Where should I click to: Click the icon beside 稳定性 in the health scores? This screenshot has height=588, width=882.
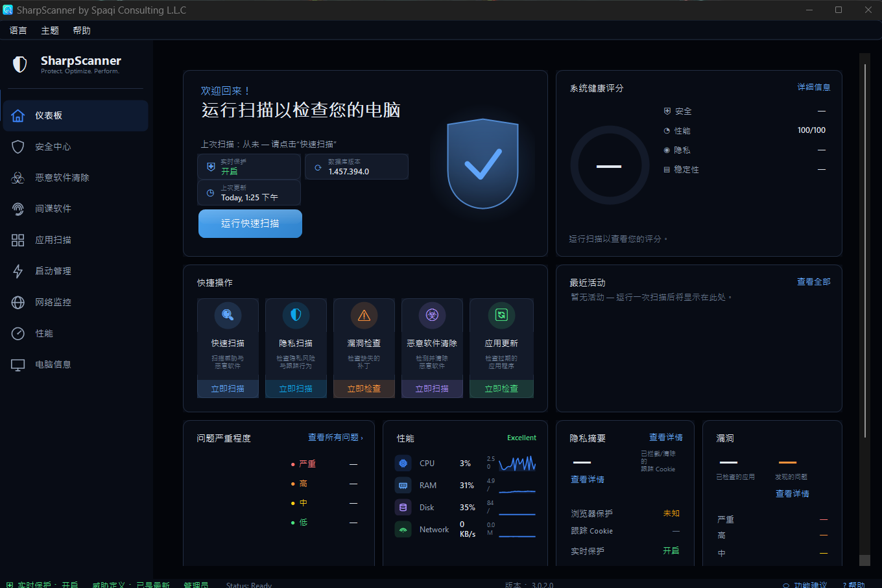click(x=667, y=170)
